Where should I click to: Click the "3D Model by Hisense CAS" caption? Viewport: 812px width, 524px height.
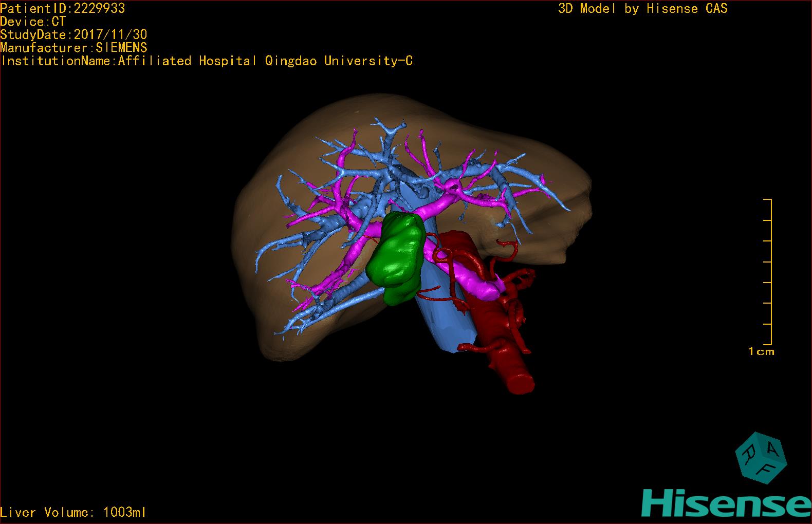(x=643, y=9)
